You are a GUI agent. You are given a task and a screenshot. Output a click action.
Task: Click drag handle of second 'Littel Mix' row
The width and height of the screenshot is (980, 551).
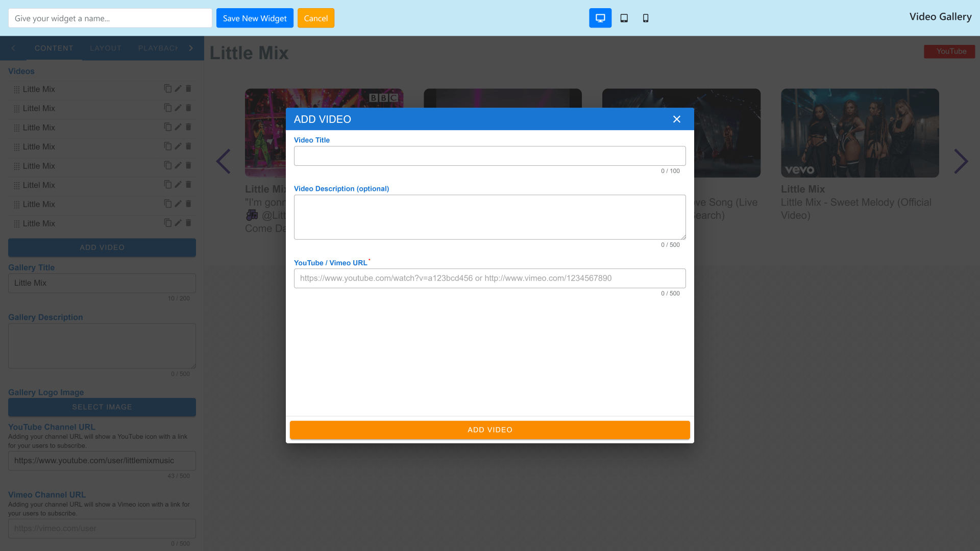16,186
